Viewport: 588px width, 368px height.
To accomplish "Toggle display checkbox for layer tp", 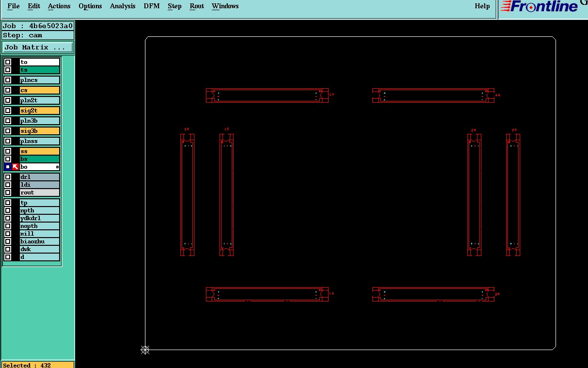I will pyautogui.click(x=8, y=203).
